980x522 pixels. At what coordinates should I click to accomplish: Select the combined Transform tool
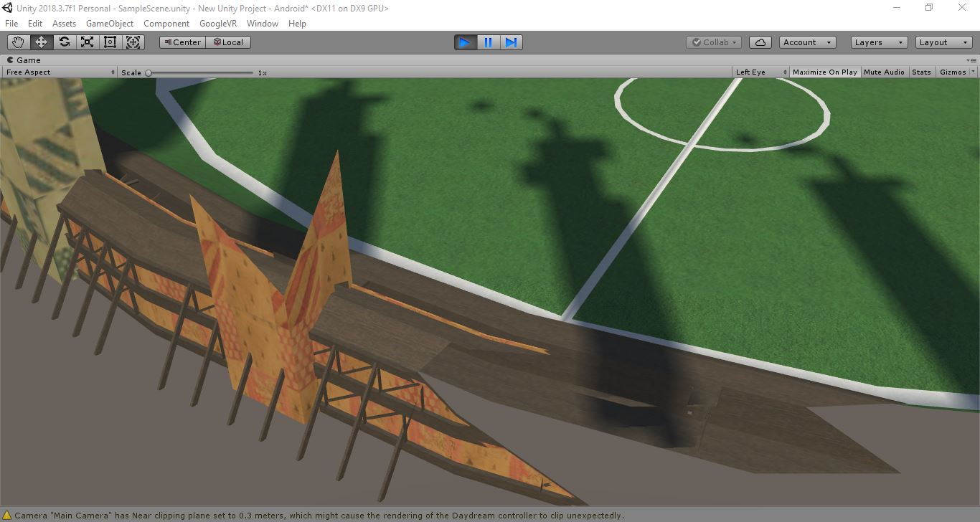[x=133, y=42]
